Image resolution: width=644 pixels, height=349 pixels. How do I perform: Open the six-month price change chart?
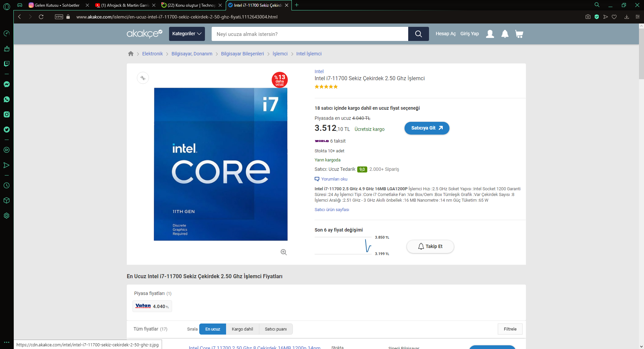pos(343,246)
